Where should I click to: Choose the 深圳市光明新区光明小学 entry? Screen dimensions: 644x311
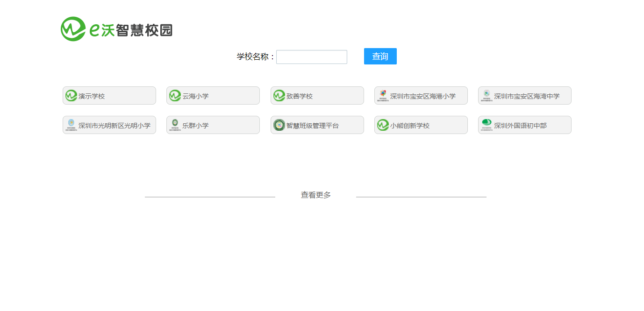coord(109,125)
